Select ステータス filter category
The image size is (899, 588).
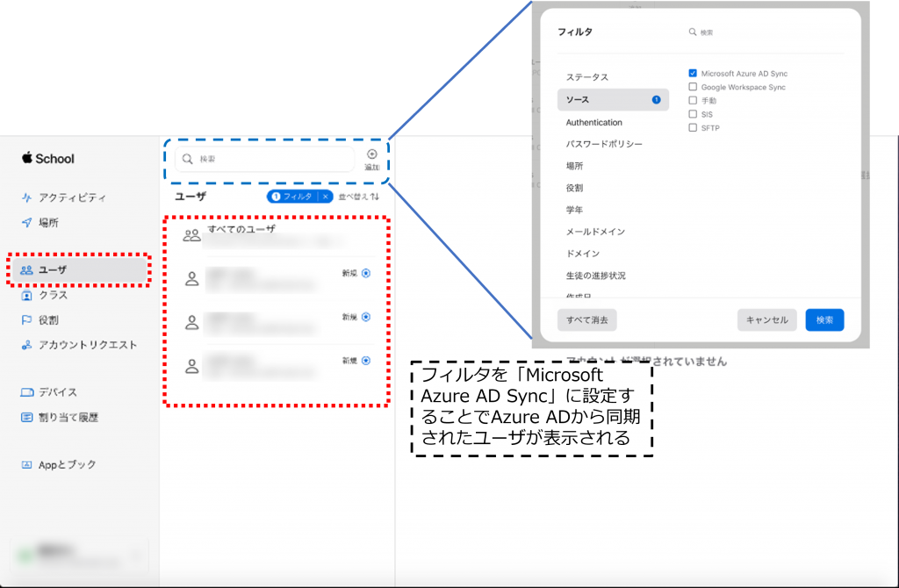coord(587,77)
